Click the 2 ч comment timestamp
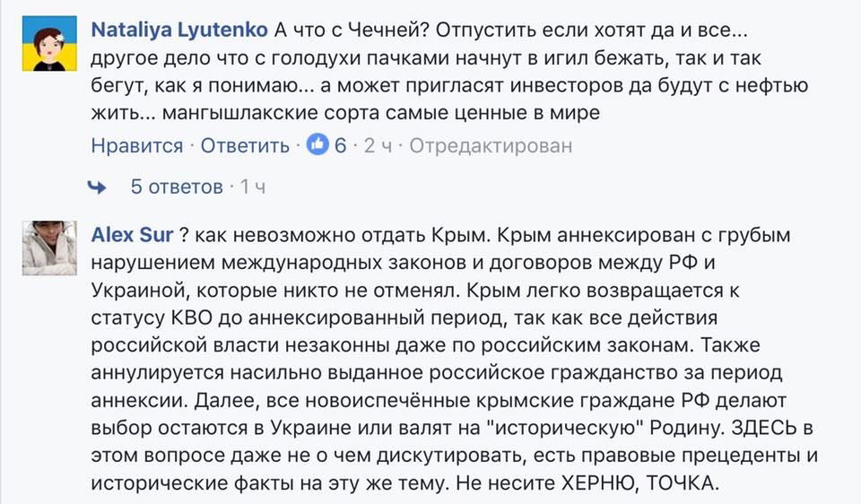 [378, 145]
